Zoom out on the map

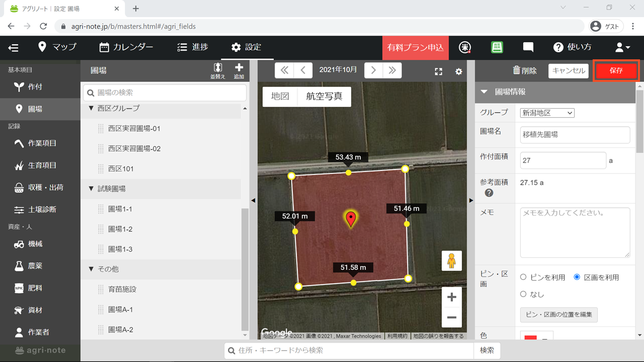[x=451, y=317]
